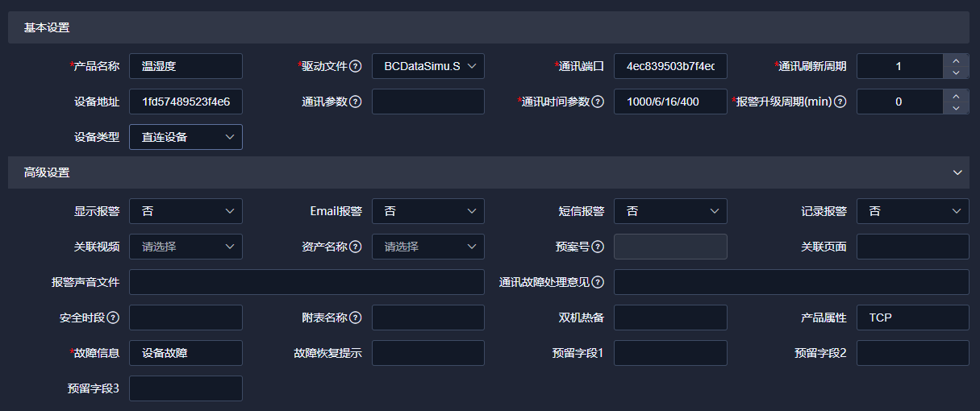Click the 报警声音文件 input field

[x=307, y=282]
